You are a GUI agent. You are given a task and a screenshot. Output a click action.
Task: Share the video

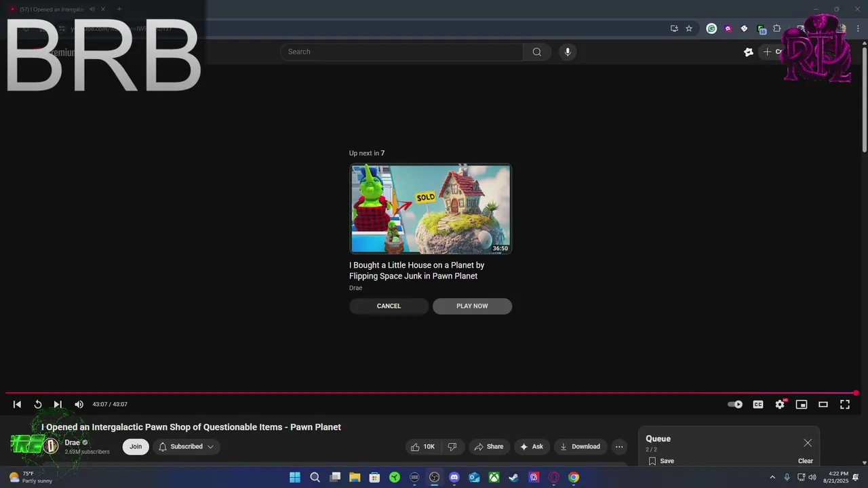coord(489,447)
